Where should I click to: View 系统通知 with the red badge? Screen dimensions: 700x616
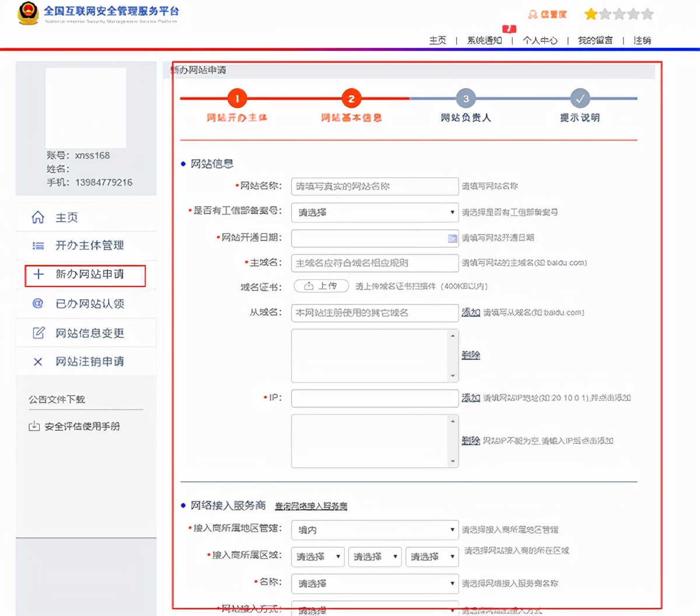(484, 40)
